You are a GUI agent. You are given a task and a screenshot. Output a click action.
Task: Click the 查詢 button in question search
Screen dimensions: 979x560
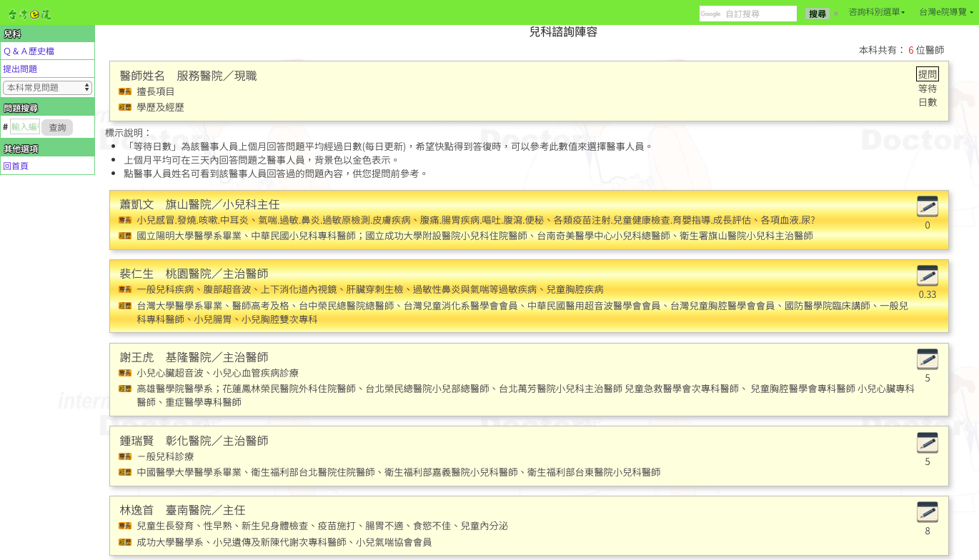coord(57,128)
